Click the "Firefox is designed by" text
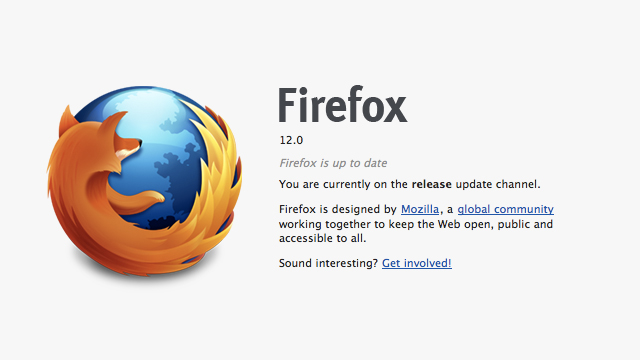 338,209
